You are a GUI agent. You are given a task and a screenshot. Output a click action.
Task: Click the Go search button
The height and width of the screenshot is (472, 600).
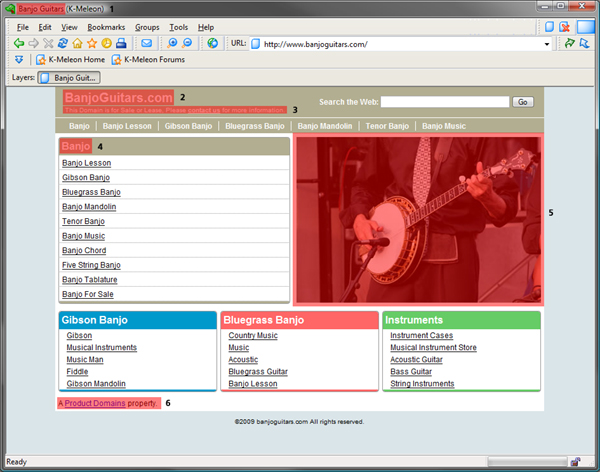[523, 102]
